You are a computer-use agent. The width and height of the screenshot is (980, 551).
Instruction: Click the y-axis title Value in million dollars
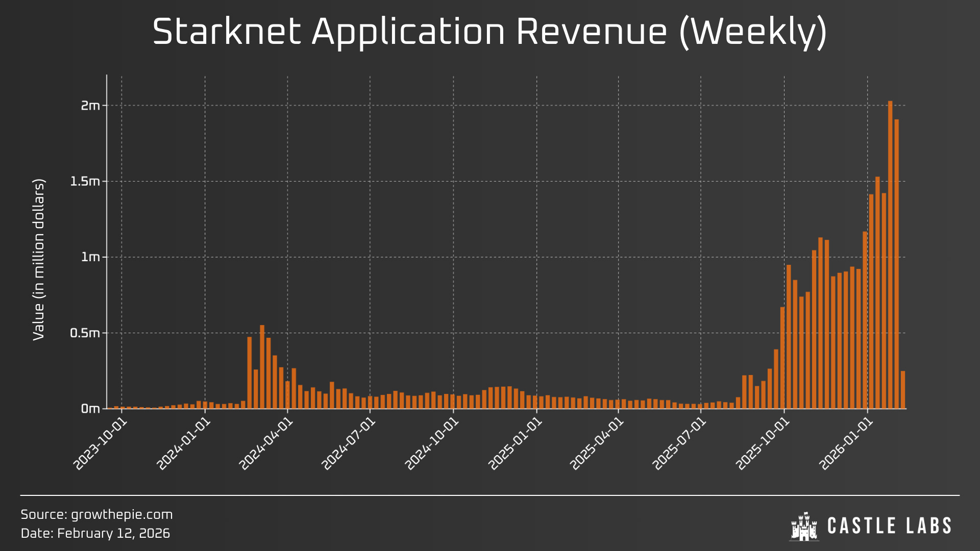[39, 259]
